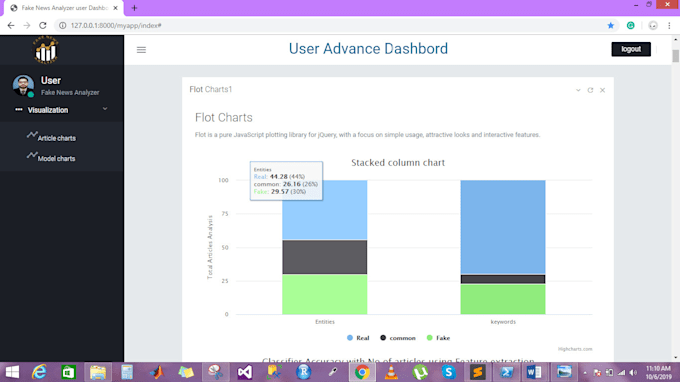
Task: Open Chrome from the taskbar
Action: pos(362,372)
